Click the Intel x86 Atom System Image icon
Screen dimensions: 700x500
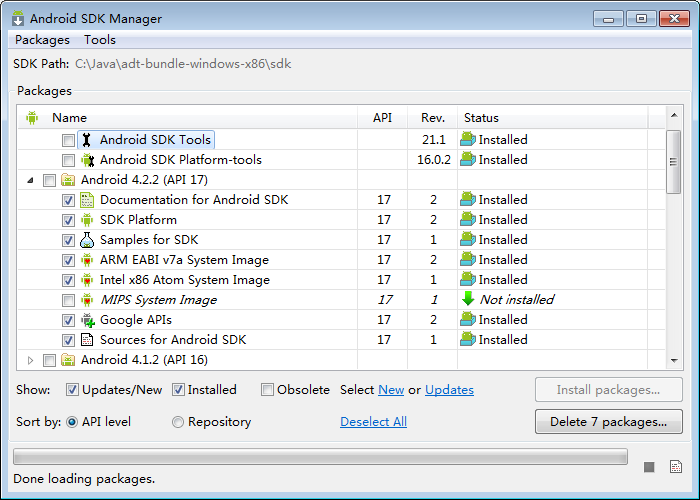87,280
